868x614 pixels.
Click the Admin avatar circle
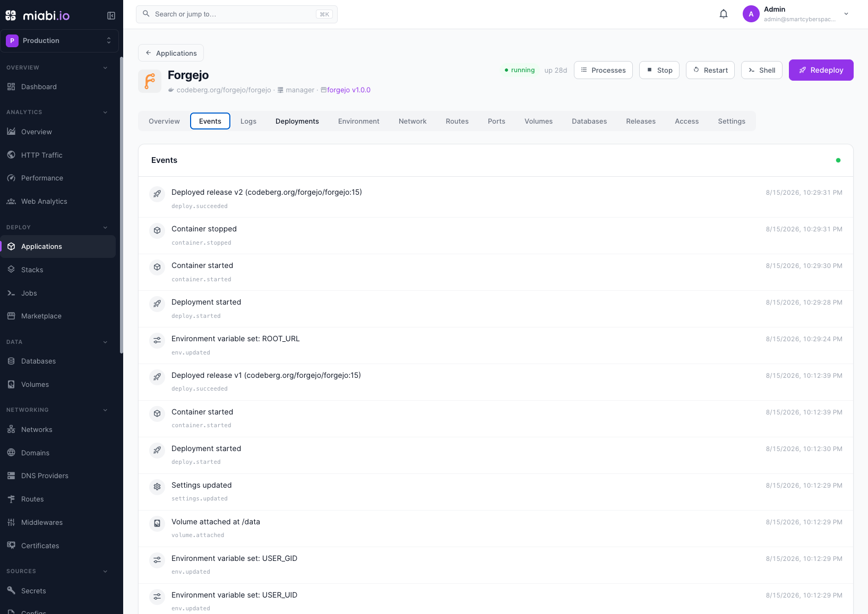(751, 14)
